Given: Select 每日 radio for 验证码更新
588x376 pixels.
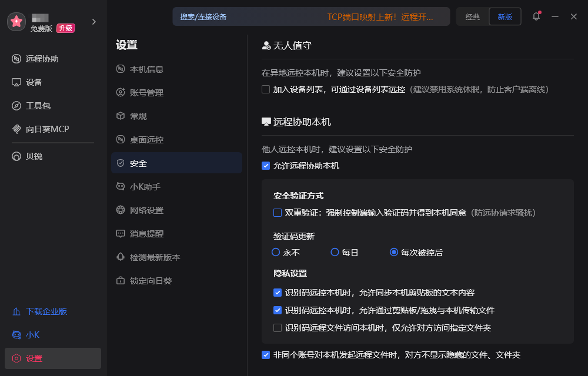Looking at the screenshot, I should [x=335, y=253].
